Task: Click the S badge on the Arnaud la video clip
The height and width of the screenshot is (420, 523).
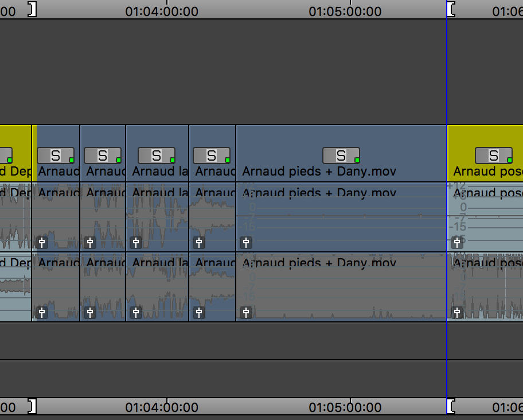Action: 156,155
